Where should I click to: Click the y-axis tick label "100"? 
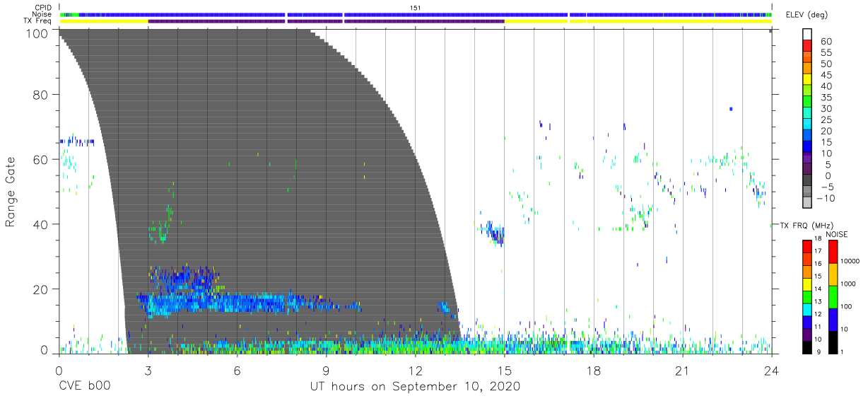[37, 33]
